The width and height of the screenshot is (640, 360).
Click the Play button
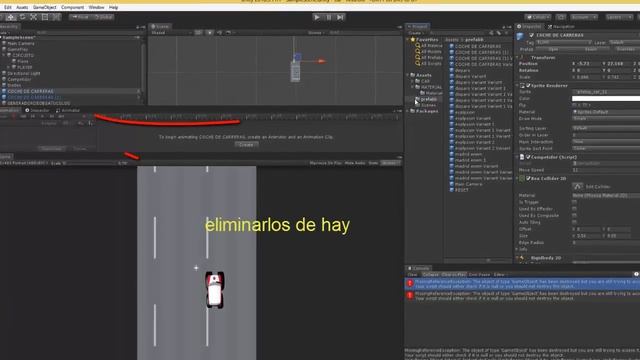point(317,17)
